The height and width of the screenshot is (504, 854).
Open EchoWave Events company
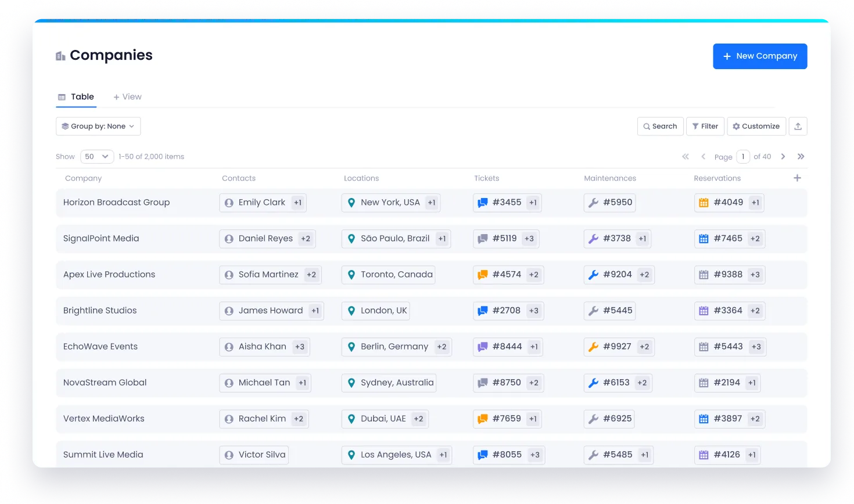[101, 347]
